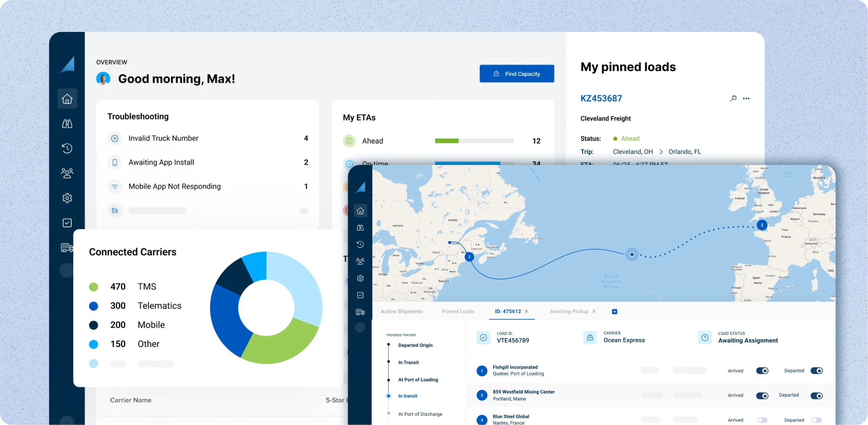Open load link KZ453687
The image size is (868, 425).
[601, 98]
